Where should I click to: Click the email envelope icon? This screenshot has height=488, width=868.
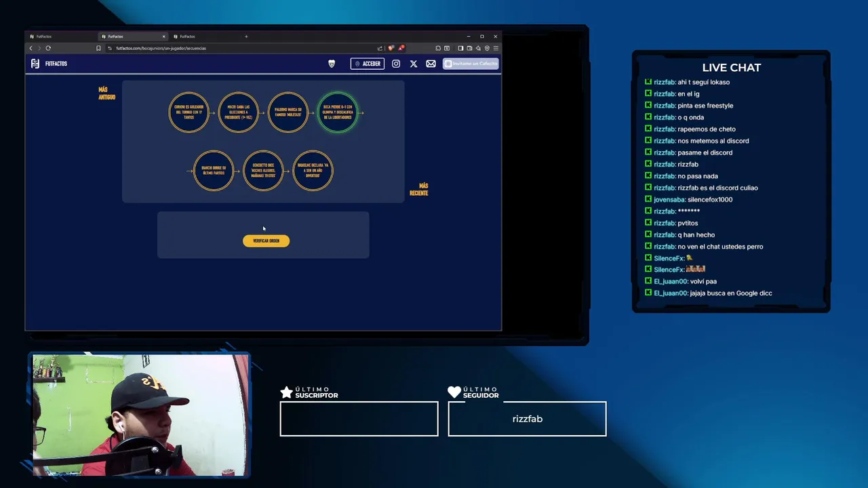click(431, 64)
